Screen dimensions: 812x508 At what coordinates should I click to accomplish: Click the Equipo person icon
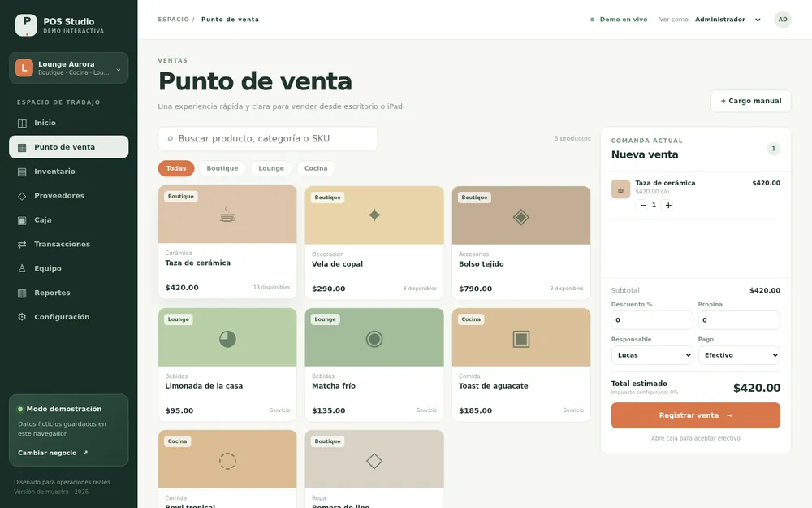click(22, 268)
